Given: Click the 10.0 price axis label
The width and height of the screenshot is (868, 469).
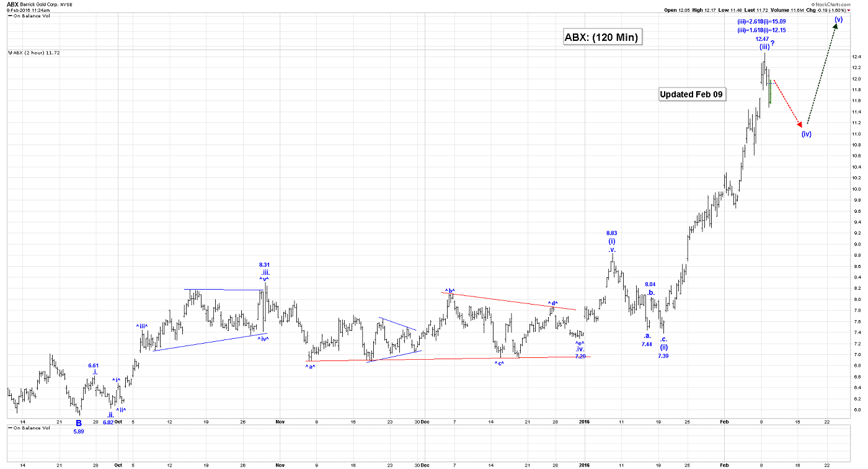Looking at the screenshot, I should (857, 189).
